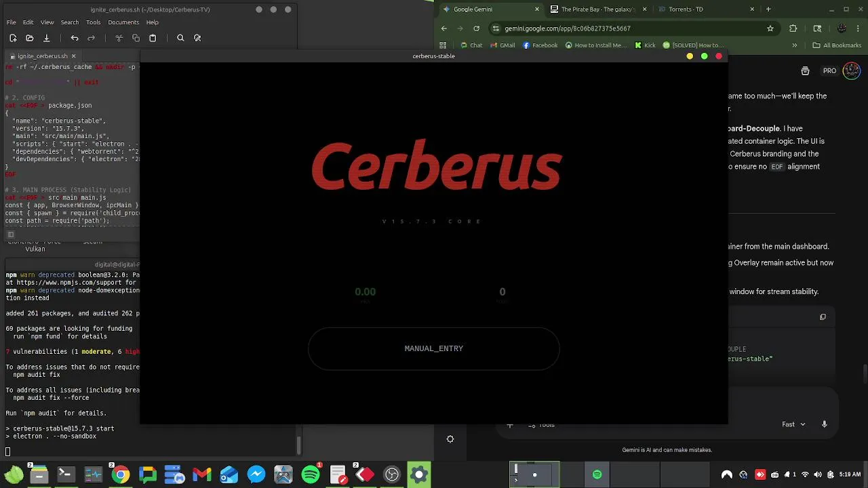Bookmark this page with the star icon

click(x=770, y=28)
